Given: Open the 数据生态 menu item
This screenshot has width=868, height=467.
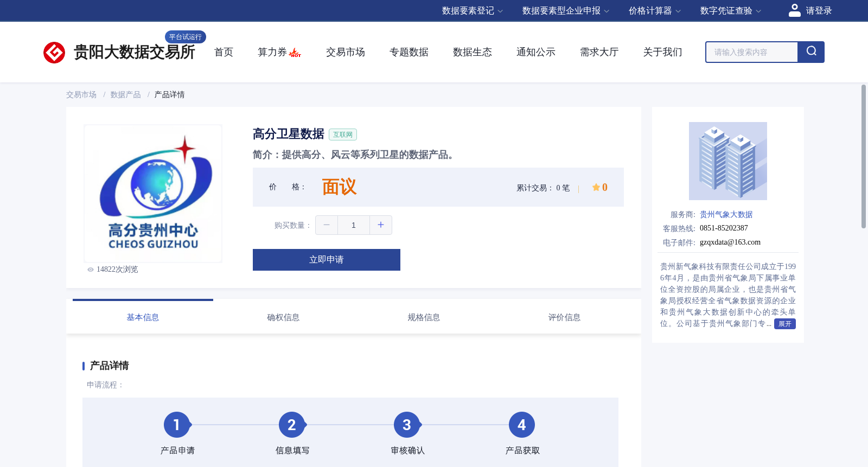Looking at the screenshot, I should (473, 52).
